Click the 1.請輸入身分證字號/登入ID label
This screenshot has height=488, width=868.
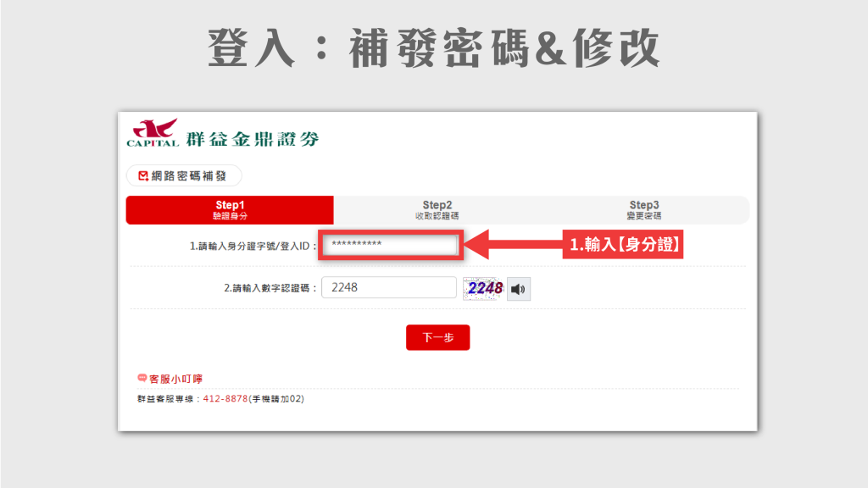click(x=253, y=247)
